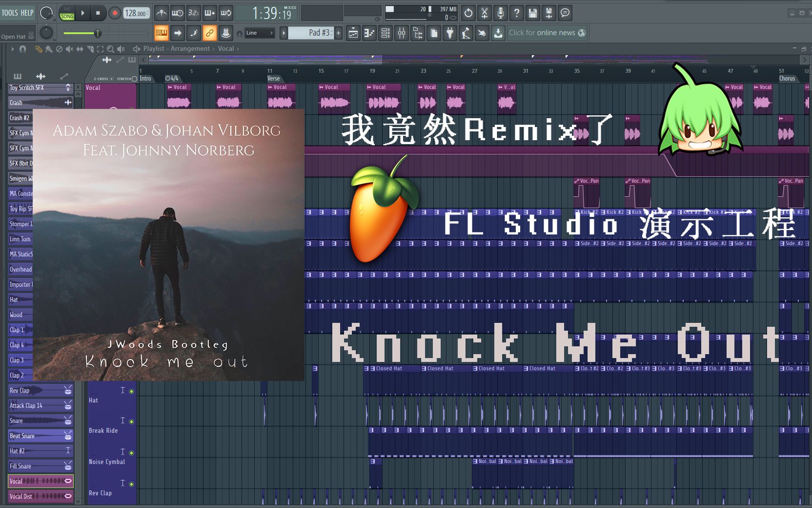Click the one-click audio recording icon
The image size is (812, 508).
482,33
